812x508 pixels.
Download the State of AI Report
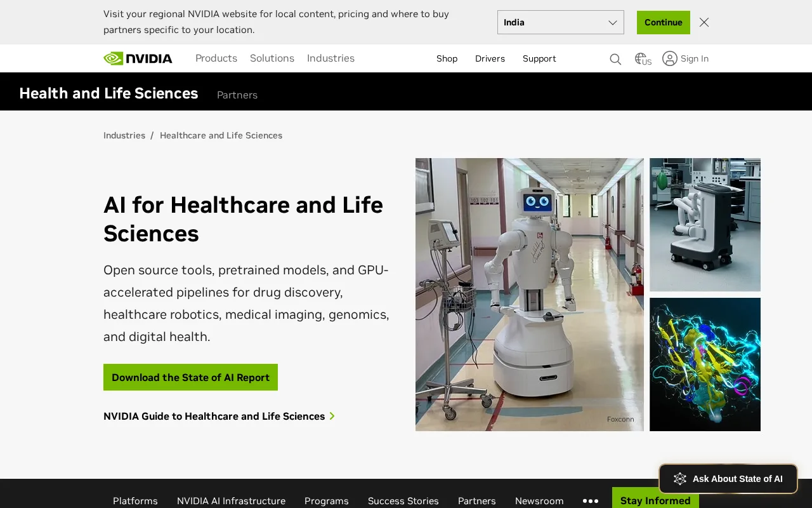(190, 377)
